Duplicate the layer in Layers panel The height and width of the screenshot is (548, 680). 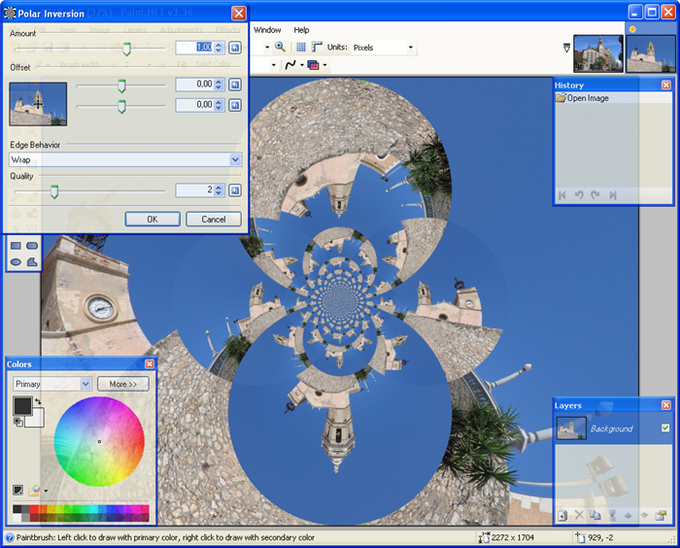point(595,515)
